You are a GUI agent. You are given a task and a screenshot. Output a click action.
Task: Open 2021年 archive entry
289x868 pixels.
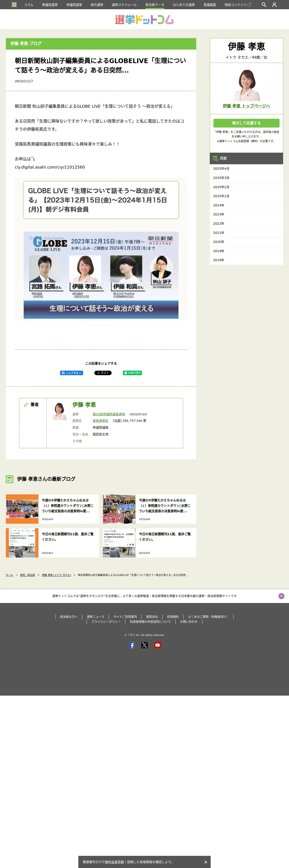click(246, 233)
